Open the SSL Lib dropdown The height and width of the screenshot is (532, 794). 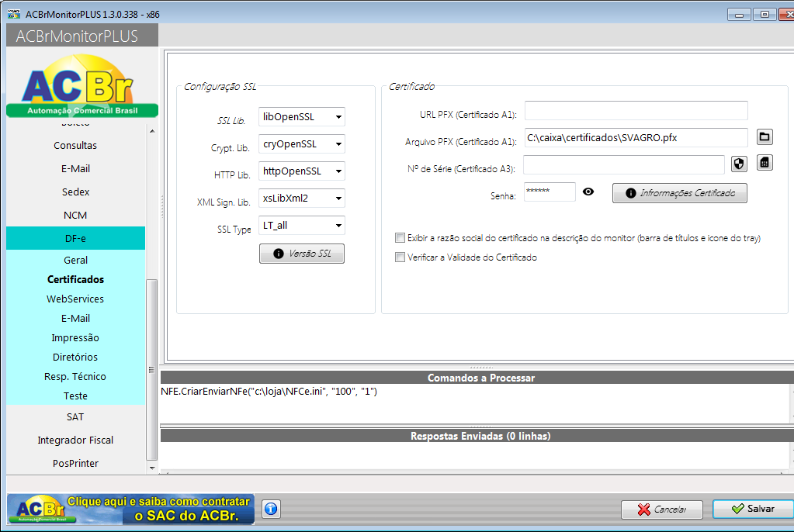point(302,117)
